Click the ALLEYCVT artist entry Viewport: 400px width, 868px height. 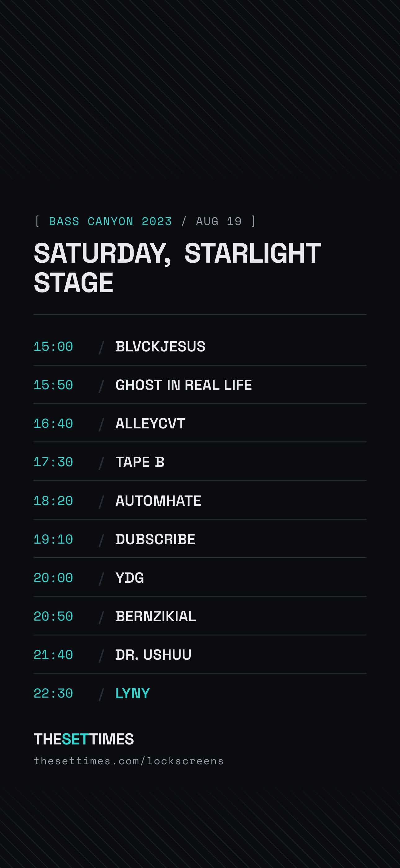pyautogui.click(x=150, y=423)
